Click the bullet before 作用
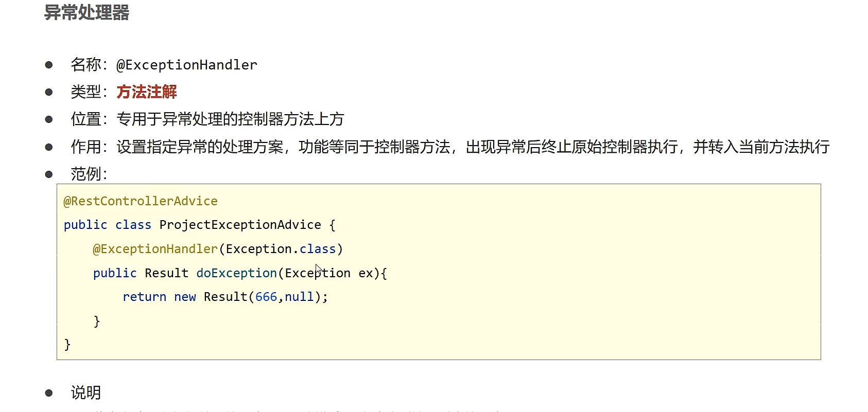868x412 pixels. pyautogui.click(x=49, y=147)
